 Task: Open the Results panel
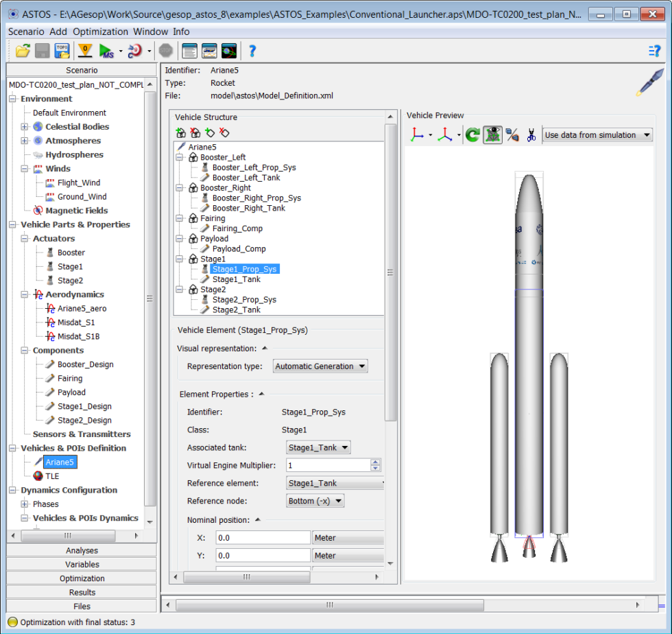(x=82, y=591)
